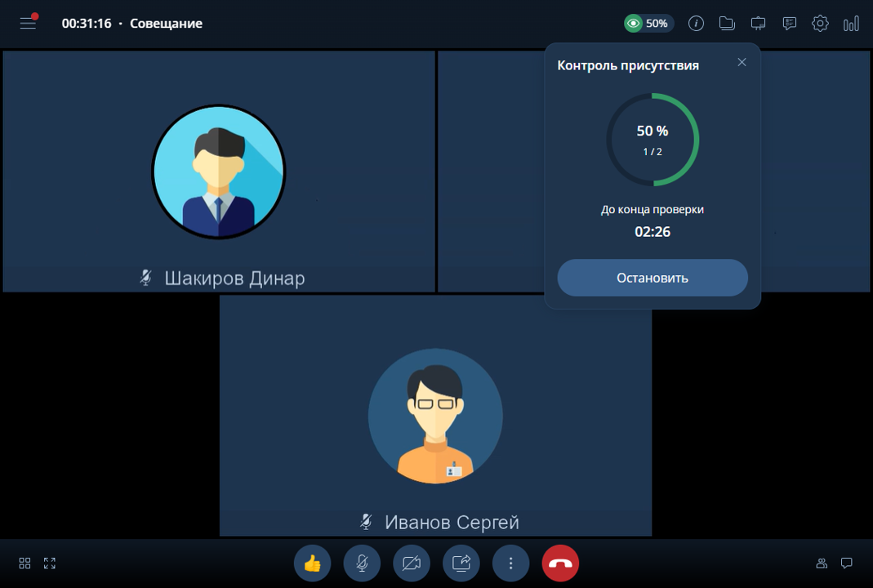
Task: Hang up with the red phone button
Action: click(560, 563)
